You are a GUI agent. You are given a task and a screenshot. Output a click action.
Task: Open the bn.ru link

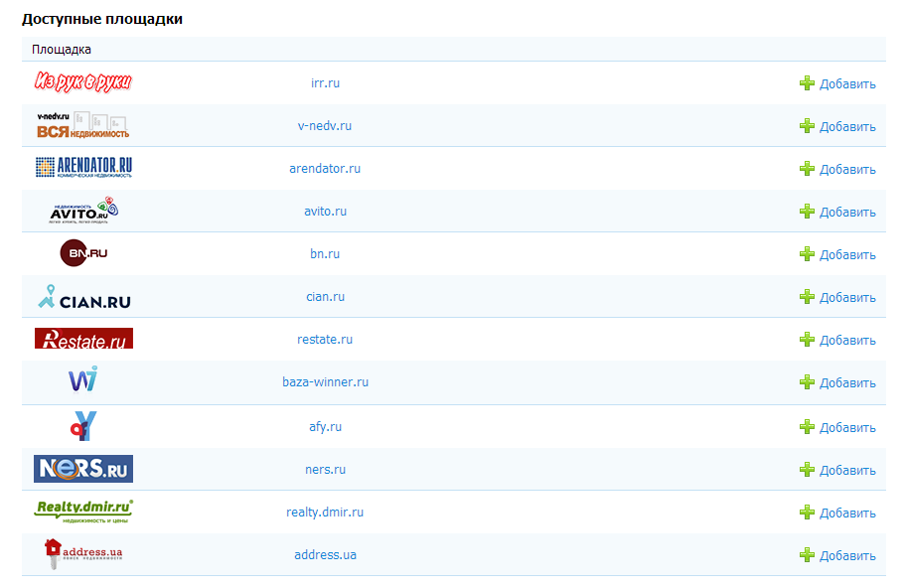pos(325,254)
